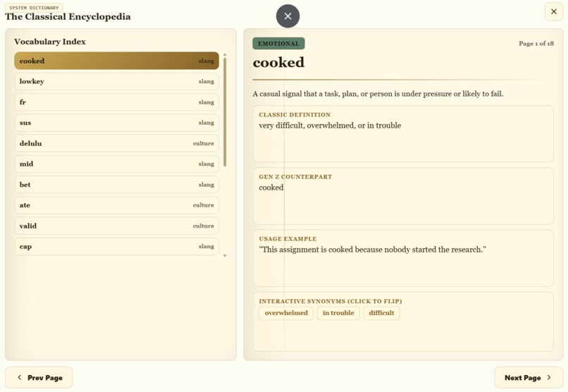
Task: Click the 'System Dictionary' label
Action: [34, 8]
